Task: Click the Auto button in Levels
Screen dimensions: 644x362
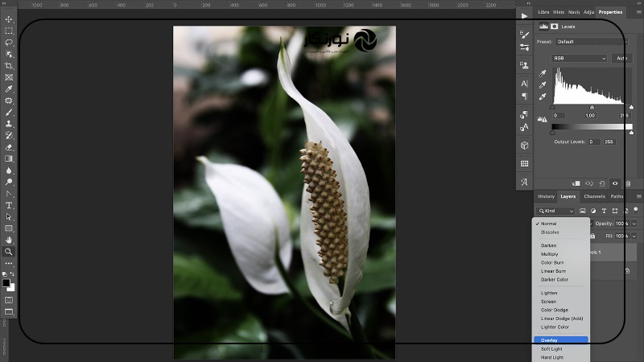Action: coord(621,59)
